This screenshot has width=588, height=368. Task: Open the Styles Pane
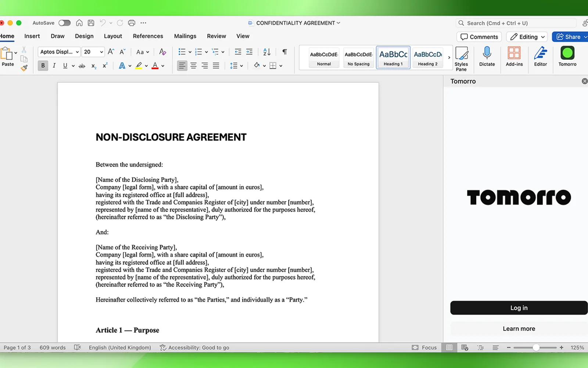click(461, 59)
